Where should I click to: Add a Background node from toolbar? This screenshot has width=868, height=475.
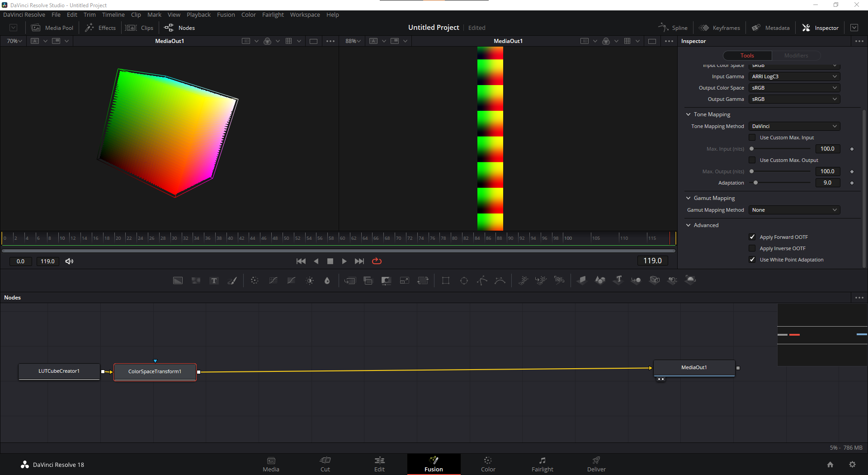[178, 280]
